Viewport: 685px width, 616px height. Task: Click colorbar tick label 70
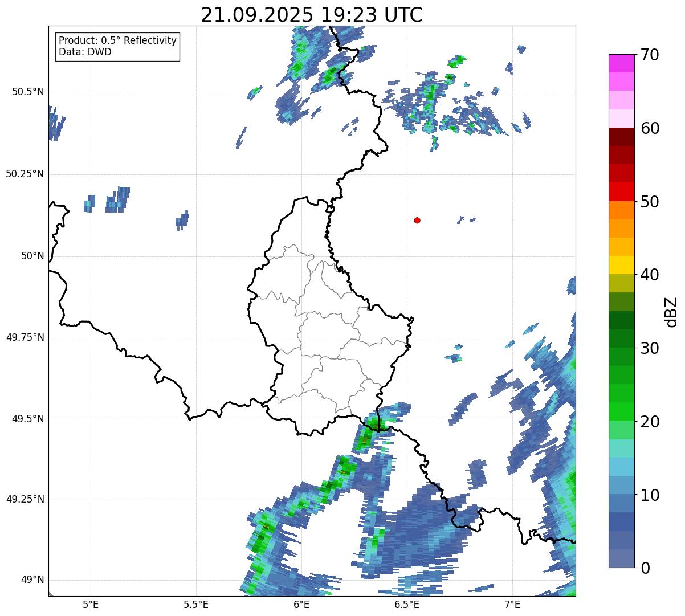(x=649, y=55)
